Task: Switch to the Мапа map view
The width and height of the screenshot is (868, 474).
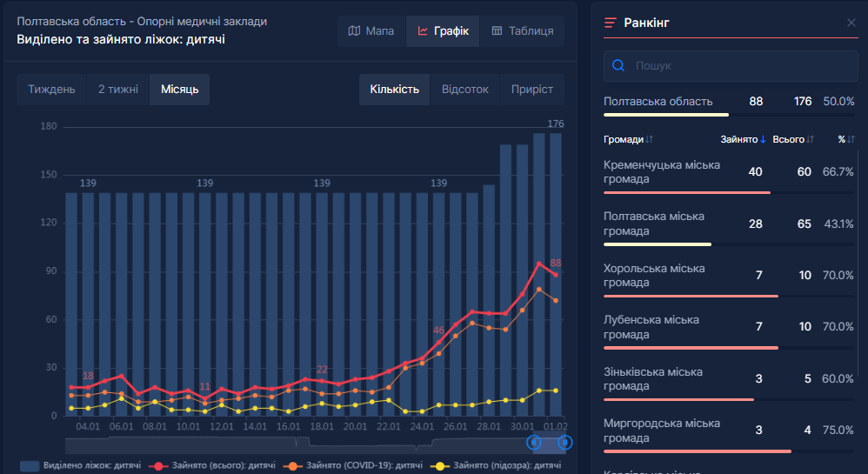Action: pyautogui.click(x=371, y=31)
